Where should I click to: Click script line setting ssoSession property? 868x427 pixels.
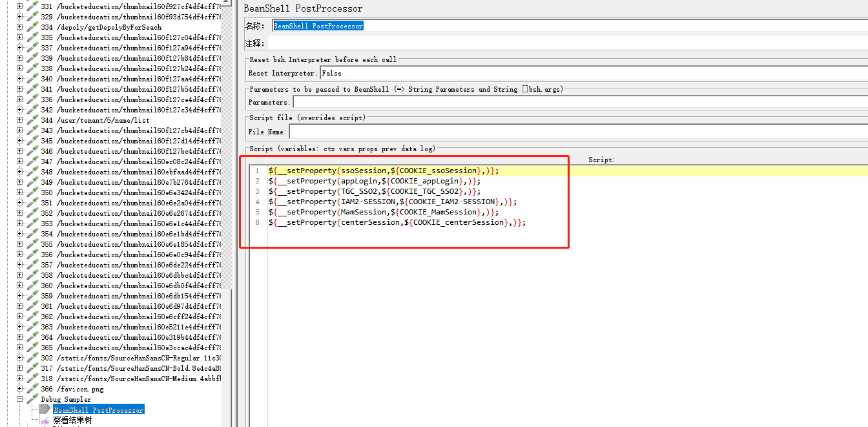point(384,171)
